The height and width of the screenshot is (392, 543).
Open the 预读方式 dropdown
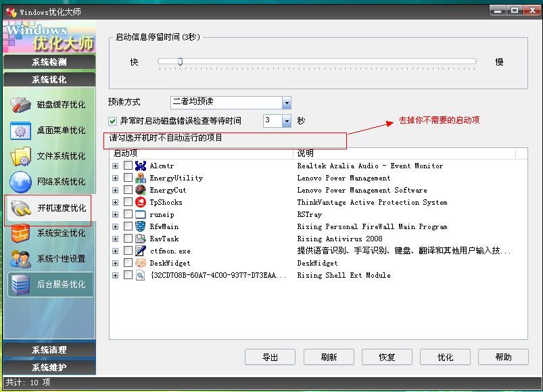(287, 103)
